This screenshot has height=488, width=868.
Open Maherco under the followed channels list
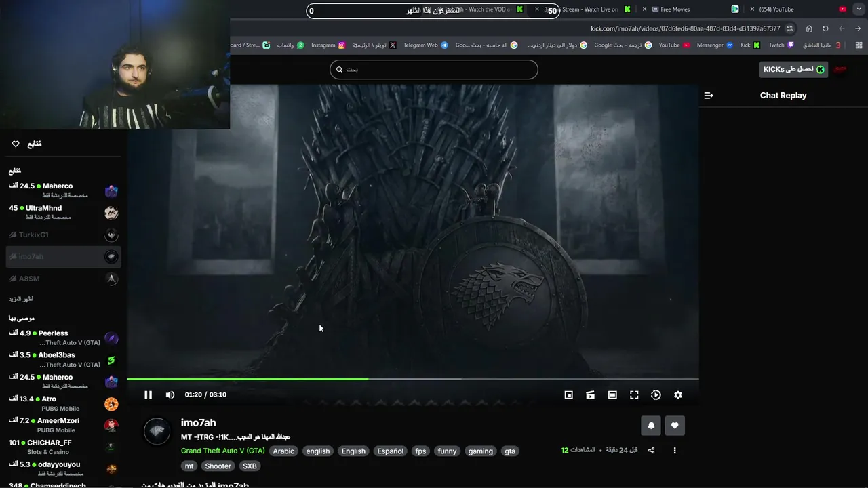pos(63,190)
